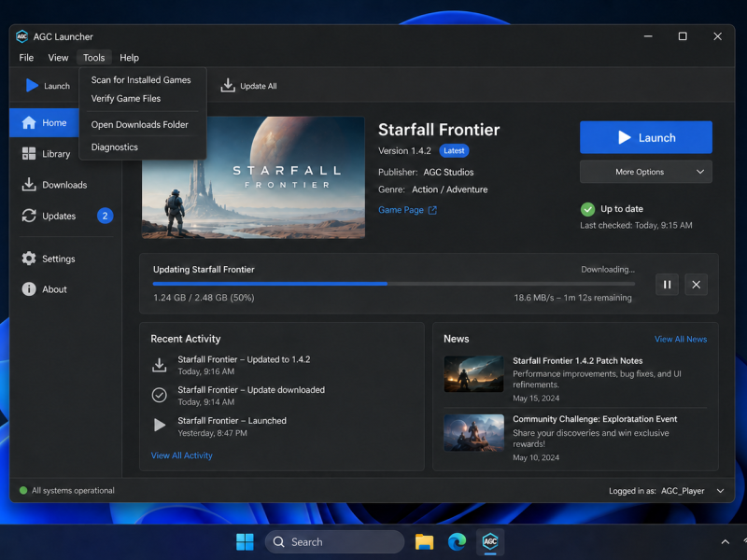This screenshot has height=560, width=747.
Task: Click AGC Launcher taskbar icon
Action: click(489, 542)
